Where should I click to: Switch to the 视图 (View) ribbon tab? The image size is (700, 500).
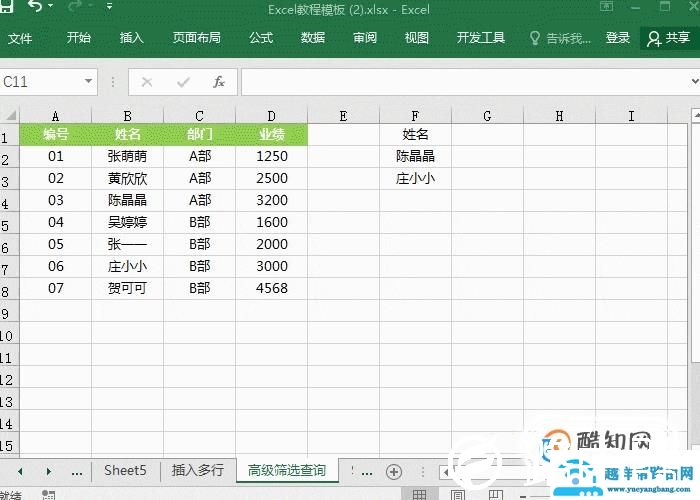tap(417, 38)
